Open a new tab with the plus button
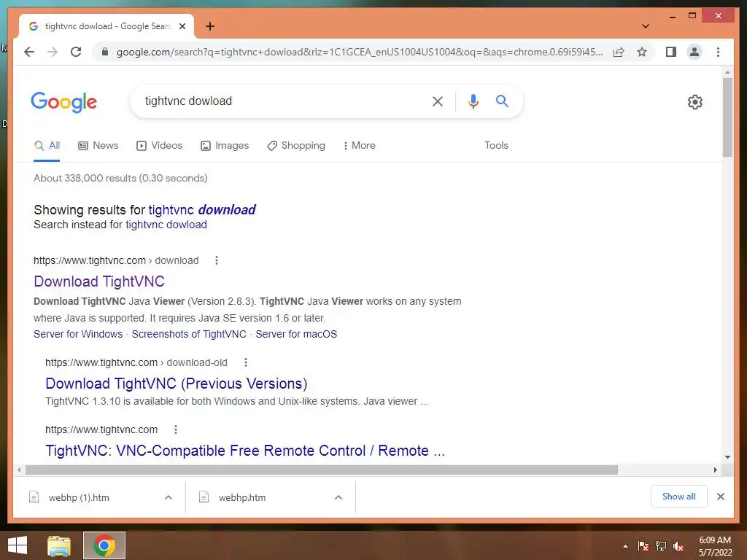 (210, 26)
